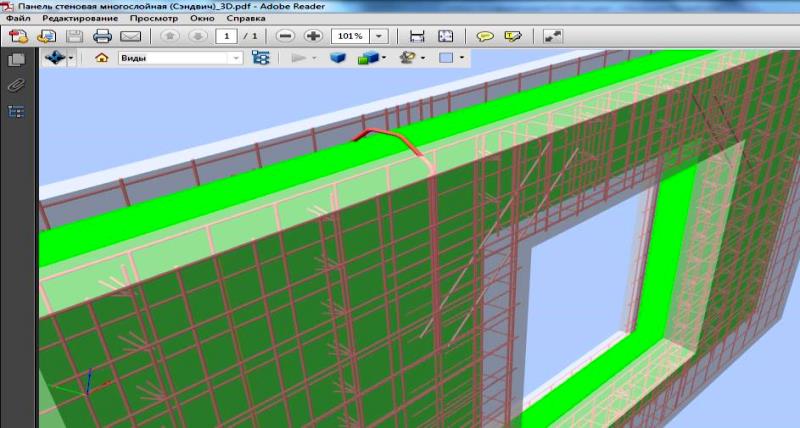Click the page number input field
The image size is (800, 428).
tap(227, 36)
